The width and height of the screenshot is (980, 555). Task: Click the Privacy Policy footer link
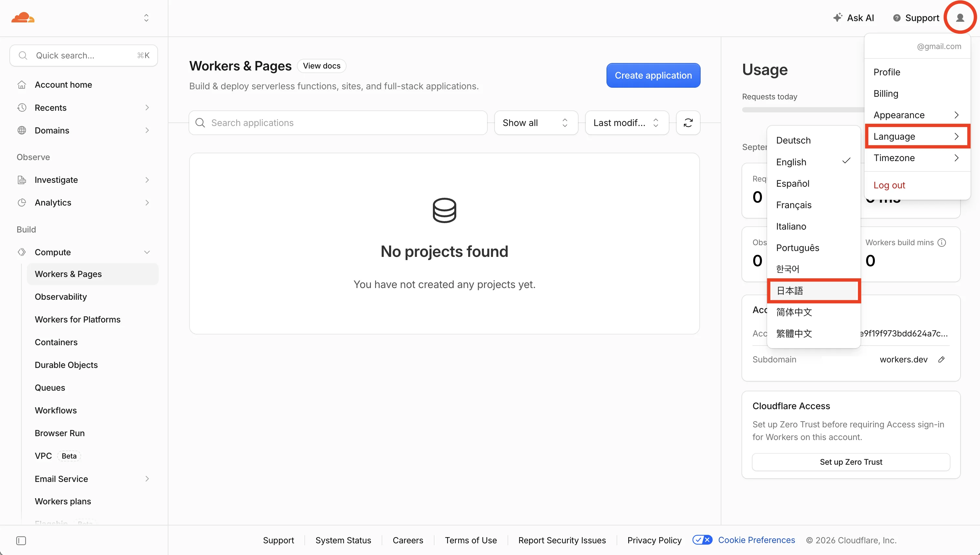pos(654,540)
